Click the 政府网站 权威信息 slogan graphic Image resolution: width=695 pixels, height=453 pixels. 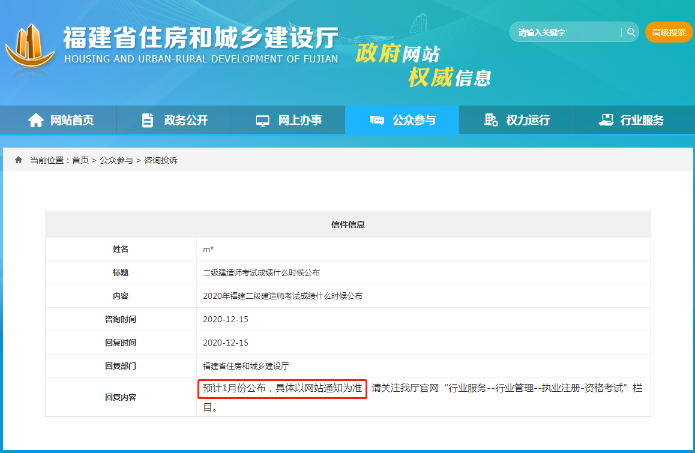423,66
